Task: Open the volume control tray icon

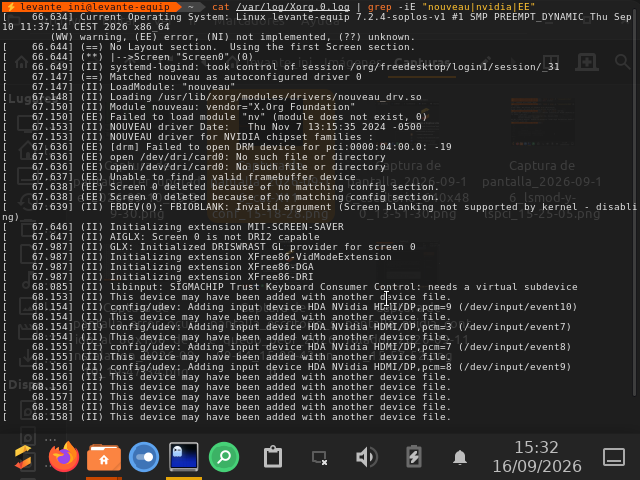Action: tap(367, 457)
